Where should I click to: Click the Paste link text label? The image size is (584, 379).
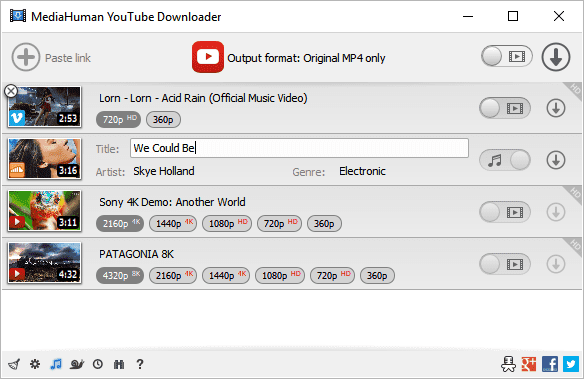pos(68,58)
